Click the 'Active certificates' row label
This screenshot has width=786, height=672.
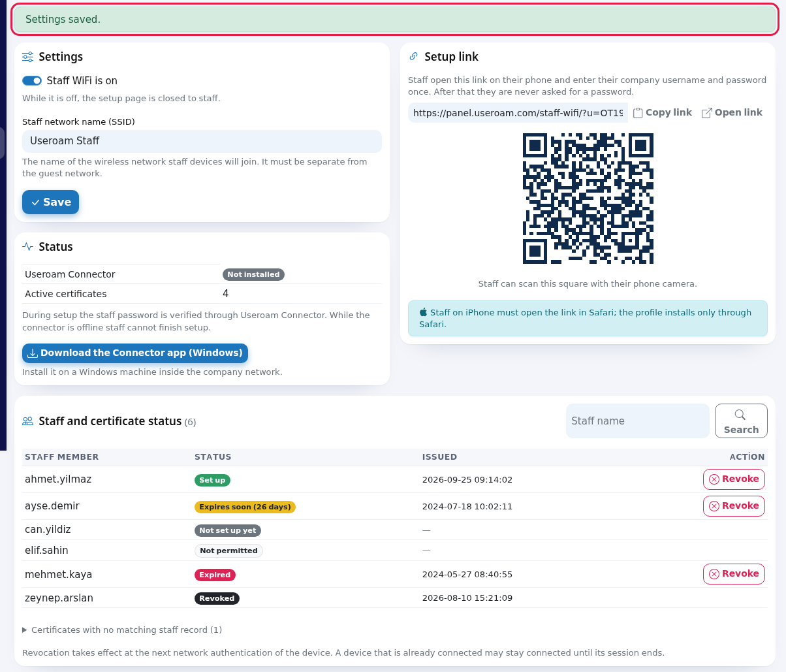[66, 294]
